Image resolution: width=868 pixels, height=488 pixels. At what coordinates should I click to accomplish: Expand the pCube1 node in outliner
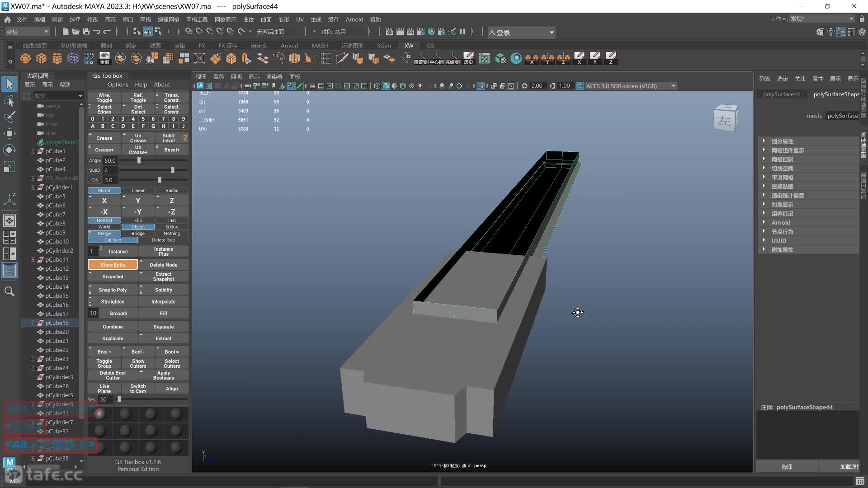tap(33, 151)
